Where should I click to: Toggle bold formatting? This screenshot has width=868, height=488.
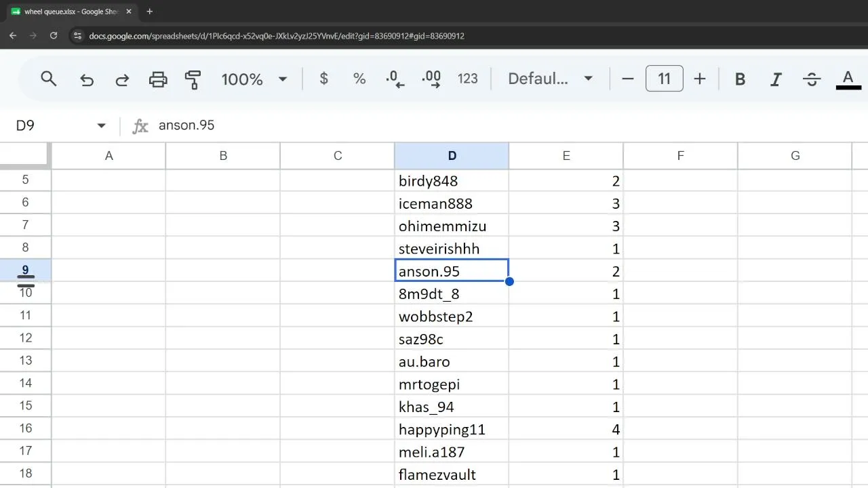(741, 79)
